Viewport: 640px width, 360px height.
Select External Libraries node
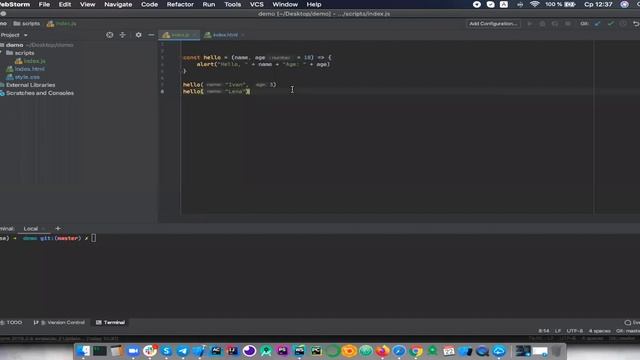click(30, 85)
